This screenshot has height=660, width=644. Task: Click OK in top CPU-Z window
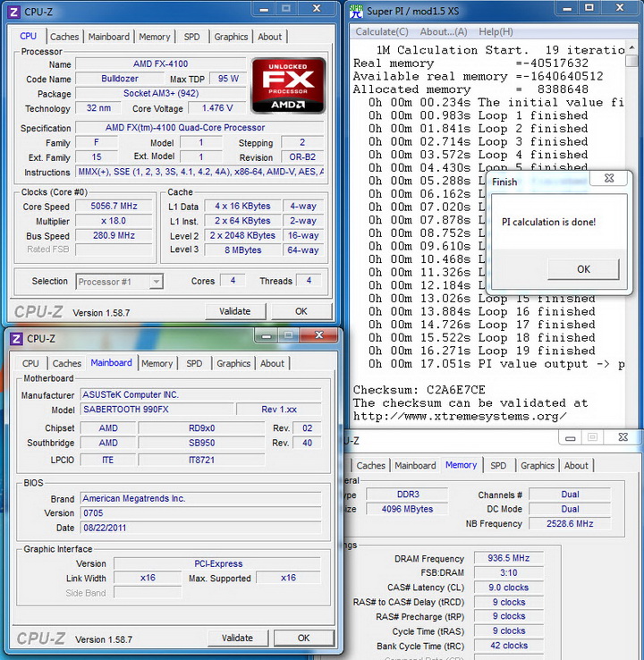point(301,311)
